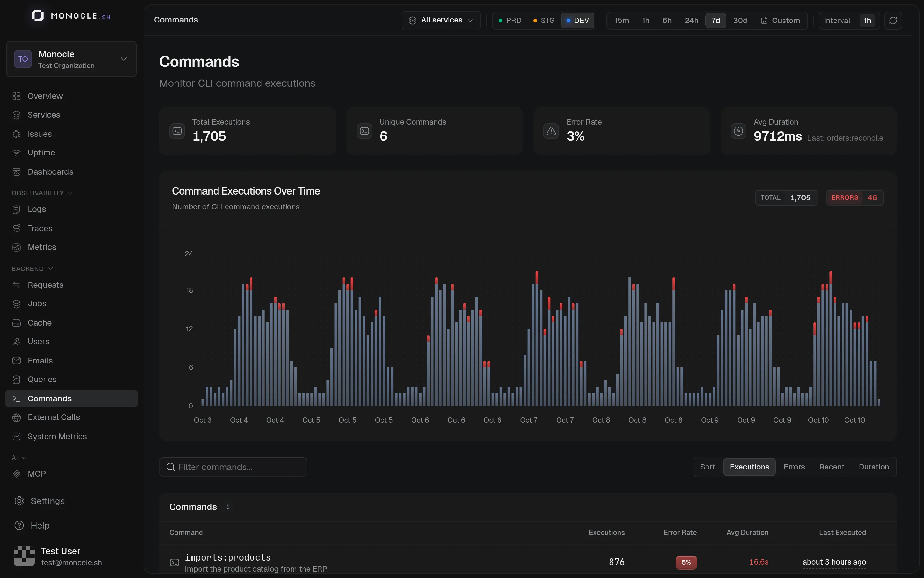This screenshot has width=924, height=578.
Task: Sort commands by Executions
Action: [x=749, y=467]
